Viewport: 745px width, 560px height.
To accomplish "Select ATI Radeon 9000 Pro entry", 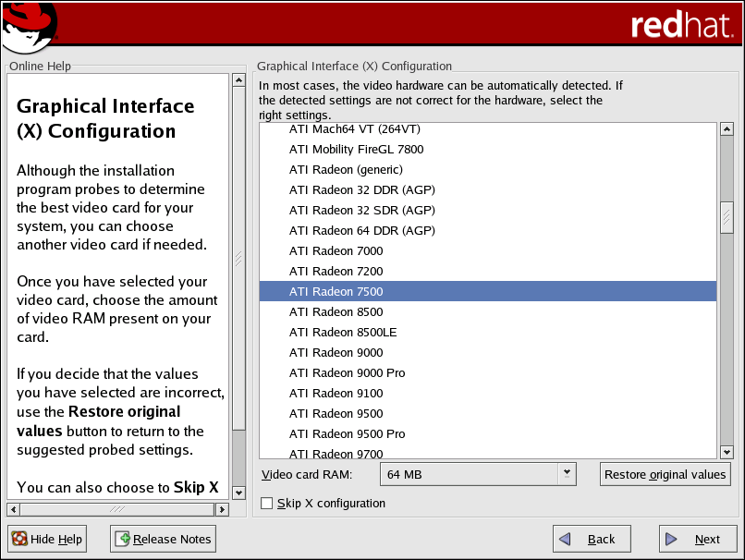I will click(347, 373).
